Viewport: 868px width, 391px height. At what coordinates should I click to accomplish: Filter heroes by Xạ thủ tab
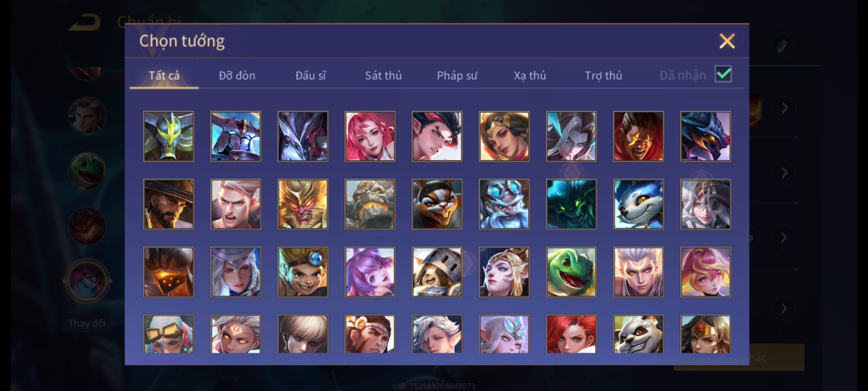point(530,75)
